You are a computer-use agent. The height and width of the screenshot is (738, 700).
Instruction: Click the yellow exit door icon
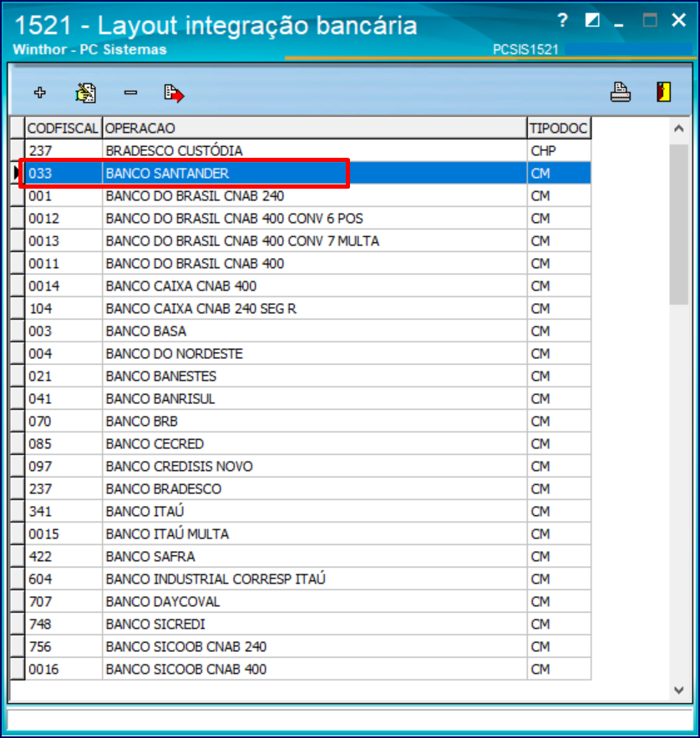tap(664, 92)
